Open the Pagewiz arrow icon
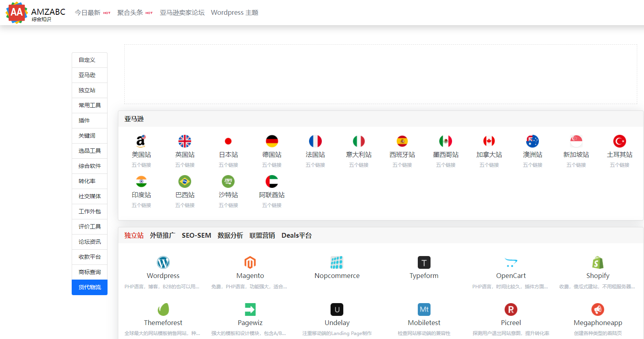 click(250, 309)
